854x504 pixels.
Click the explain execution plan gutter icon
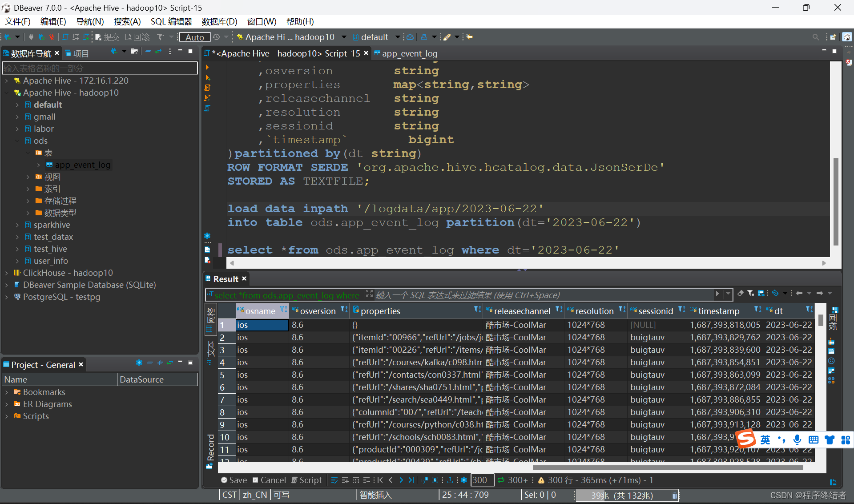207,108
